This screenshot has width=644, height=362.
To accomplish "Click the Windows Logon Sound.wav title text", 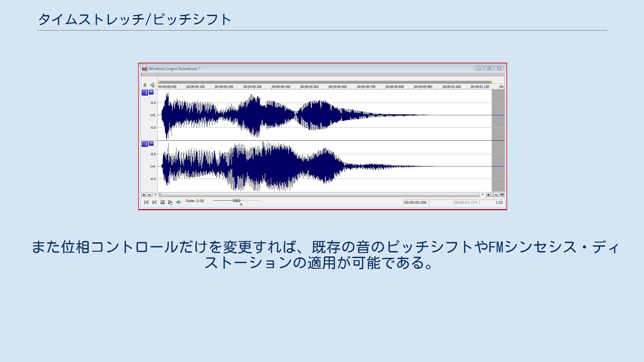I will 175,68.
